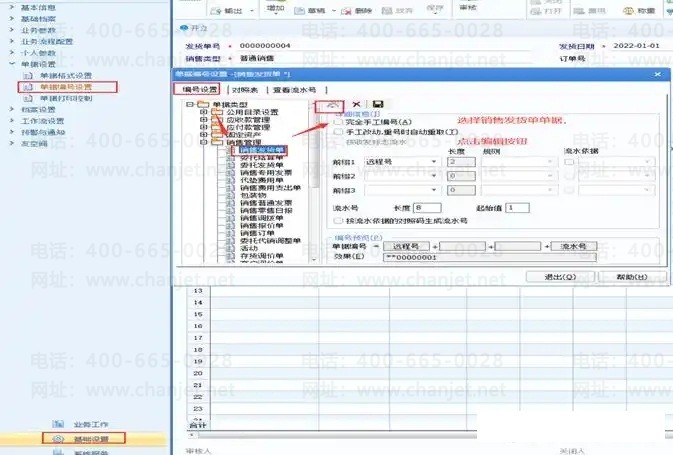Click the 放弃 toolbar icon
673x455 pixels.
pos(387,11)
